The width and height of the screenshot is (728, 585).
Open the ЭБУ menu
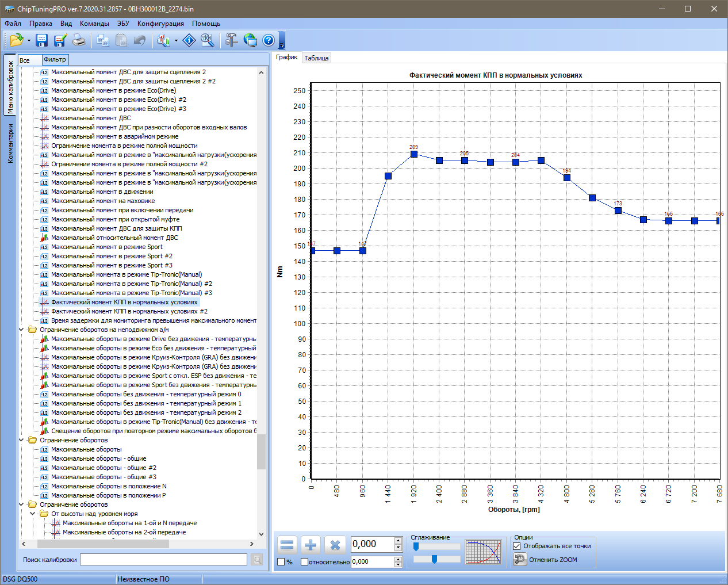pos(123,24)
